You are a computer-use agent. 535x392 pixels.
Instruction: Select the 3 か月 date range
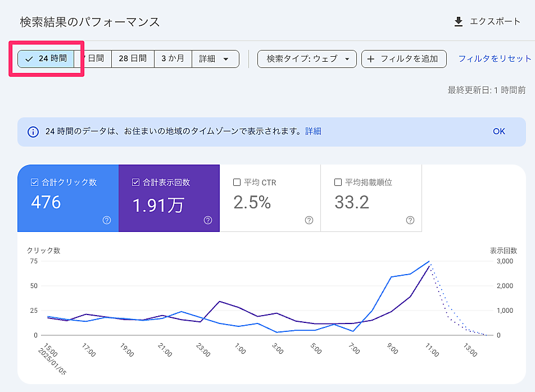click(x=173, y=59)
